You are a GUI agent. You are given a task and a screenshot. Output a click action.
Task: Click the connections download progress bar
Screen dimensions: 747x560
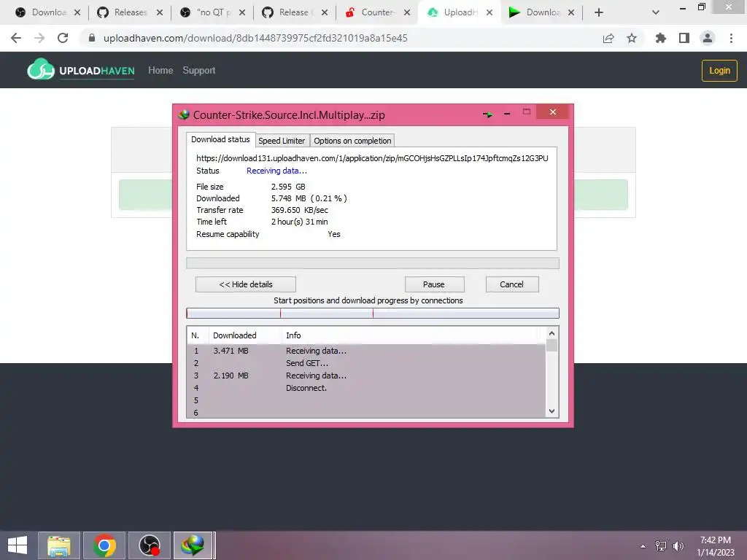[x=373, y=313]
